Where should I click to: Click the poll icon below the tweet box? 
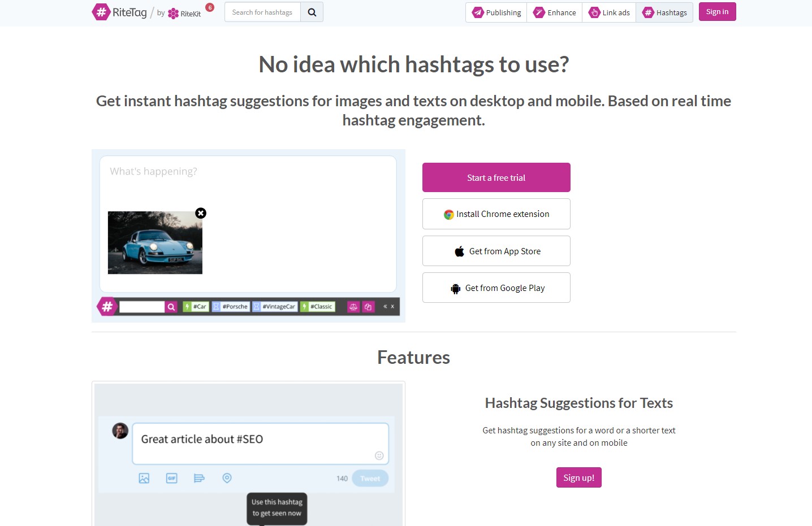coord(199,478)
